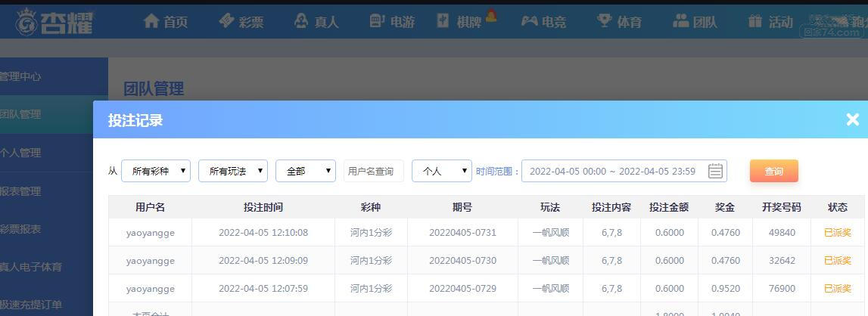Open the 真人 live casino nav item
This screenshot has height=316, width=868.
(316, 22)
